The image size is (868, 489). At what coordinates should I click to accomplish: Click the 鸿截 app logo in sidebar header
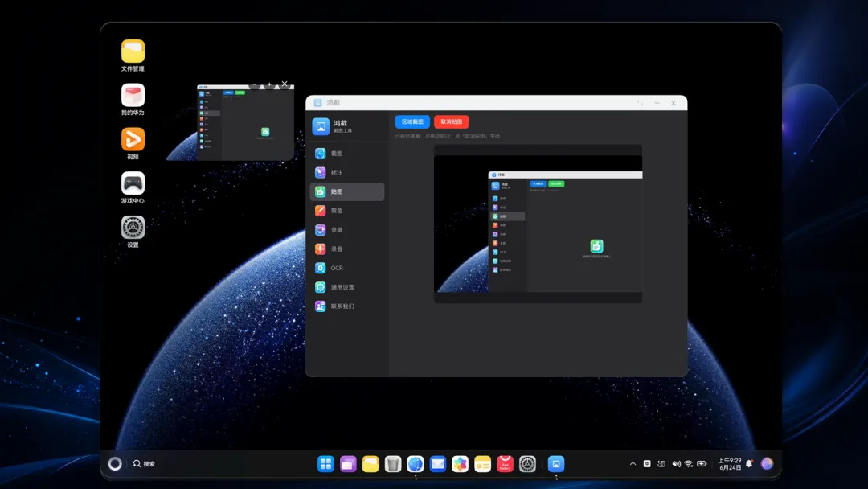point(321,126)
